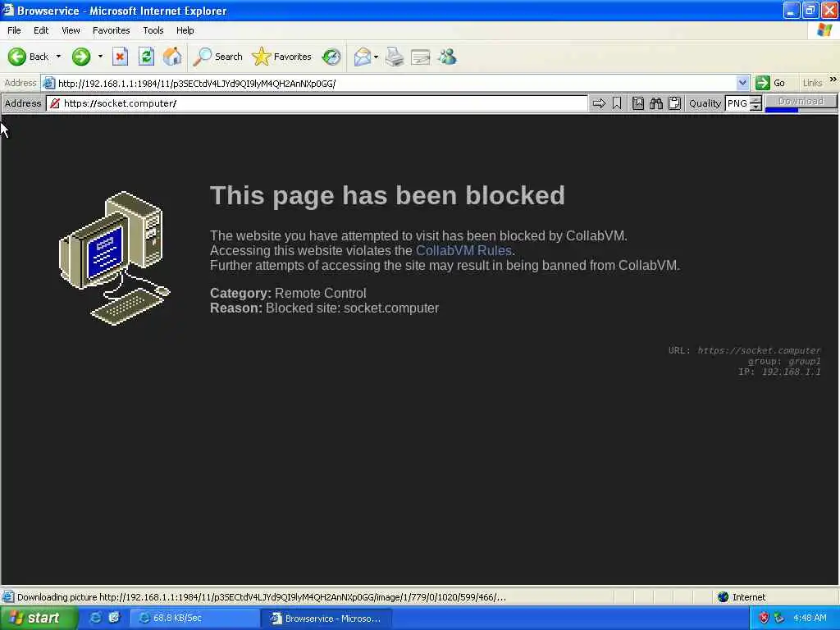Open the Messenger people icon

(x=447, y=57)
